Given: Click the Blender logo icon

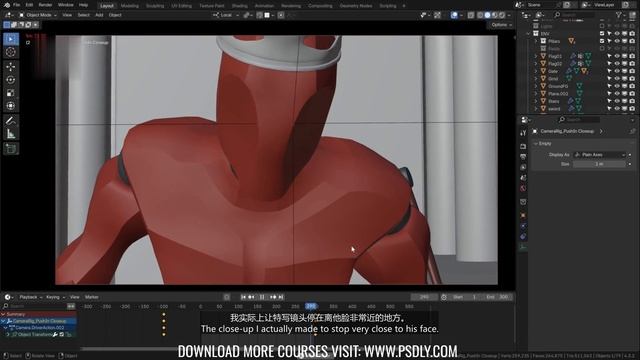Looking at the screenshot, I should [7, 5].
